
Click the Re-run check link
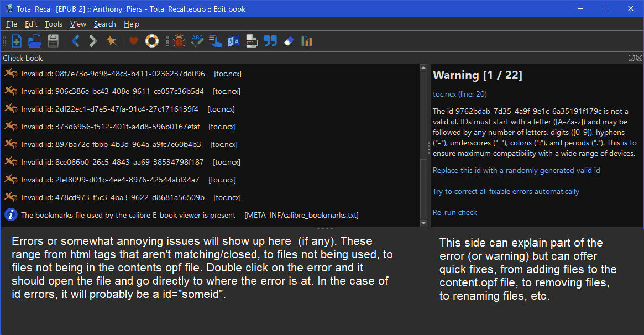click(x=454, y=212)
